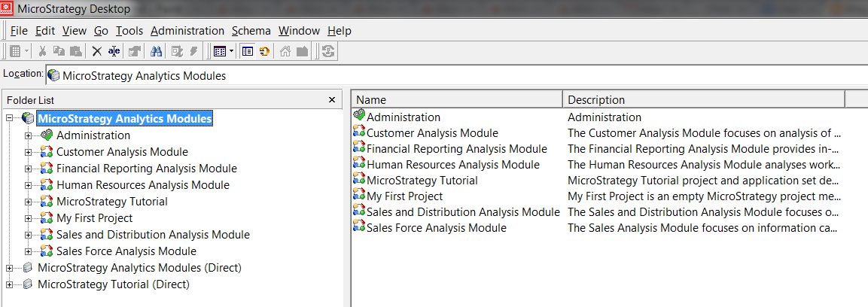Image resolution: width=868 pixels, height=307 pixels.
Task: Open the File menu
Action: 19,31
